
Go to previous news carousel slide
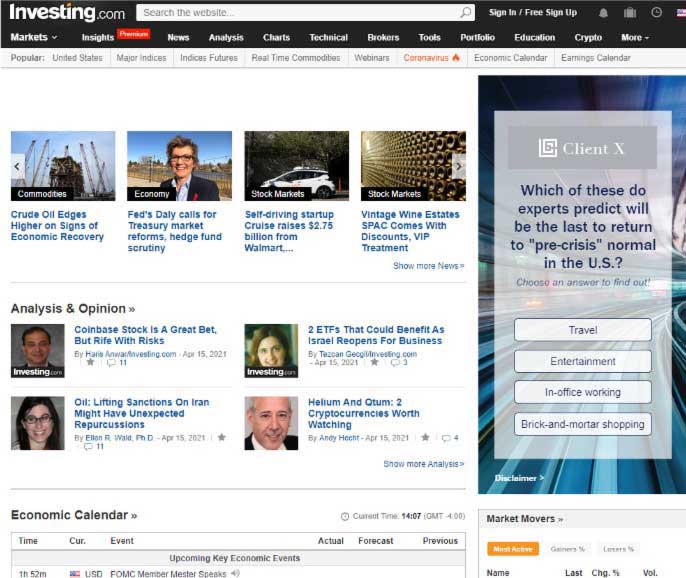point(17,166)
